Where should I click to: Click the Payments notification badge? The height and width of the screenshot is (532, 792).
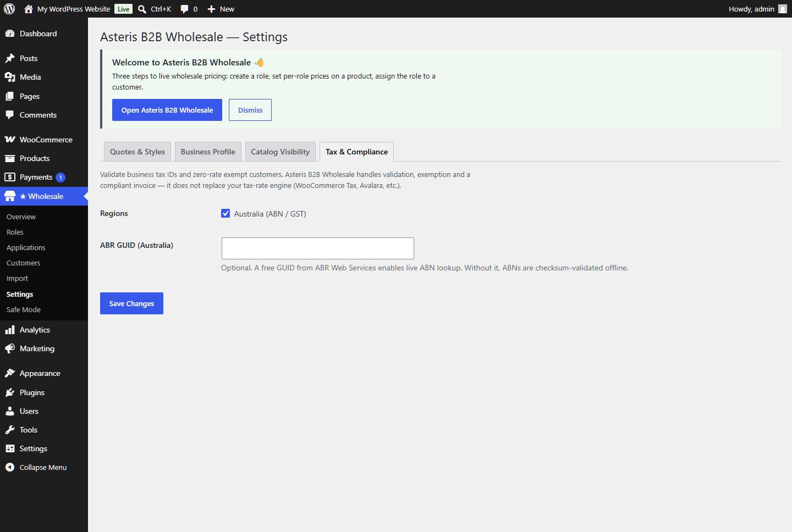(x=61, y=178)
